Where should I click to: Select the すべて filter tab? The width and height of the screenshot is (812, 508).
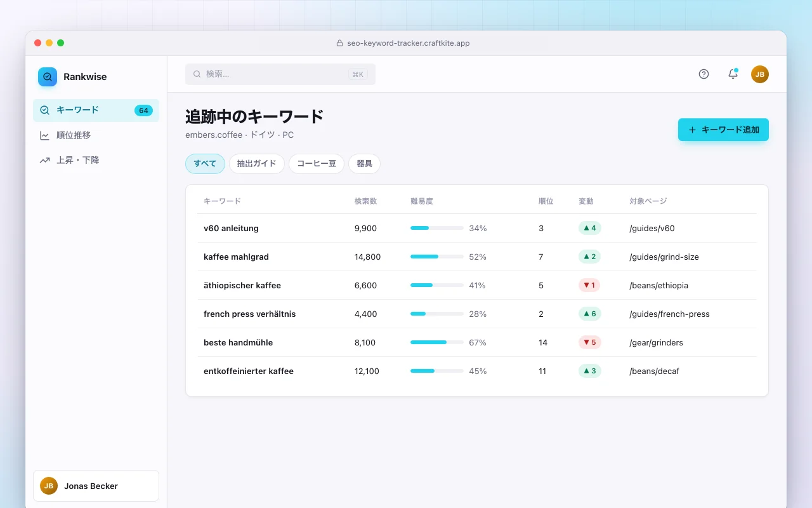(205, 163)
